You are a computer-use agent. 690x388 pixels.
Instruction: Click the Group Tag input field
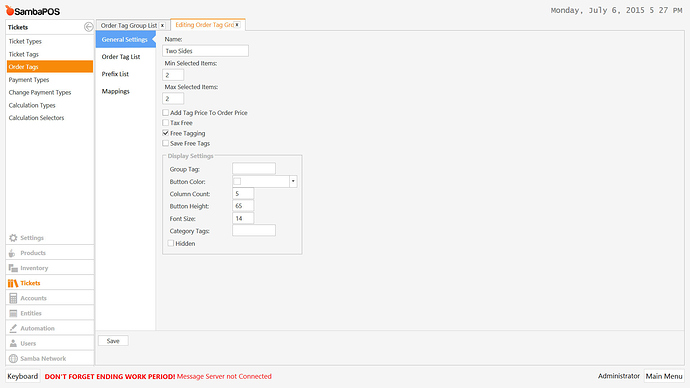[x=254, y=169]
